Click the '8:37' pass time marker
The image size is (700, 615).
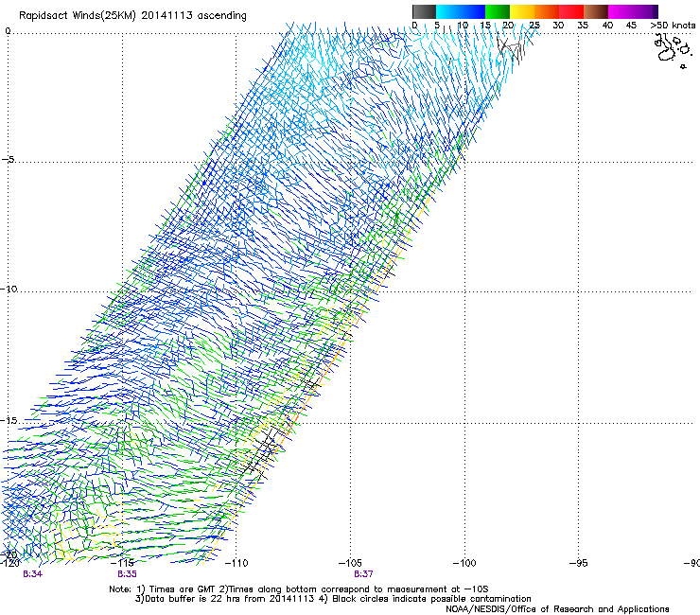coord(363,574)
